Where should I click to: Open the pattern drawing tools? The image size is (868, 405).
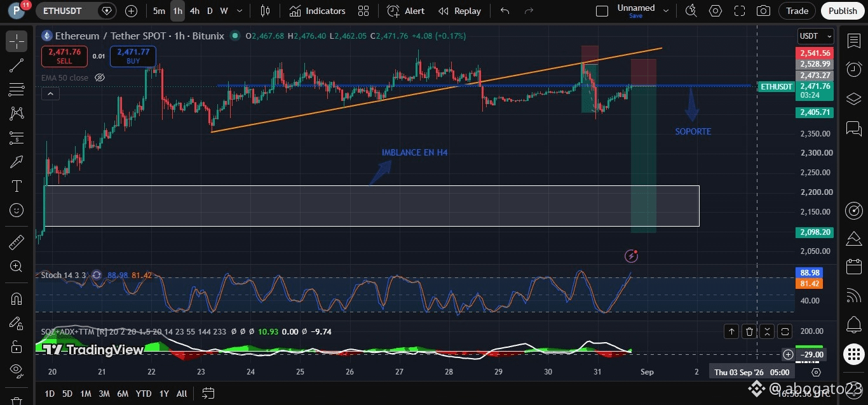click(x=17, y=114)
